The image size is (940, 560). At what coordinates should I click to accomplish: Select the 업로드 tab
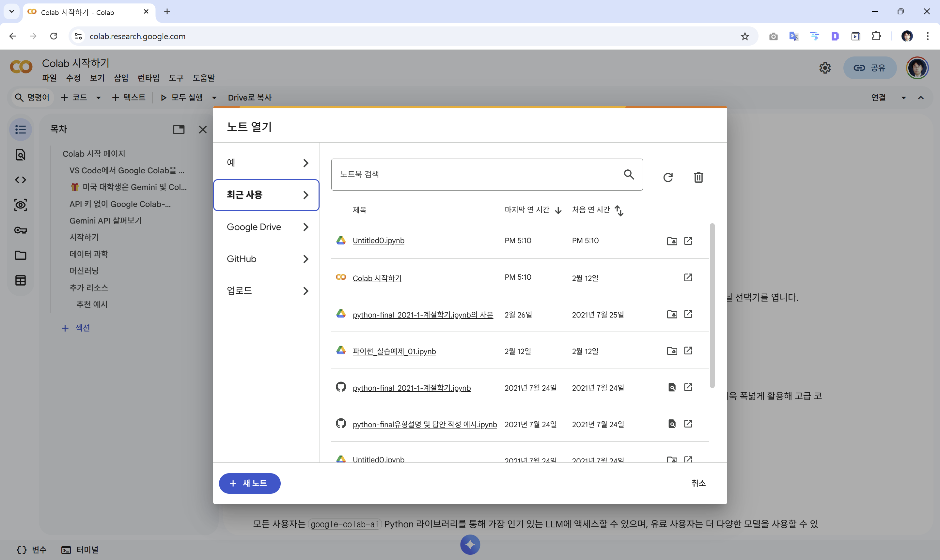tap(266, 290)
